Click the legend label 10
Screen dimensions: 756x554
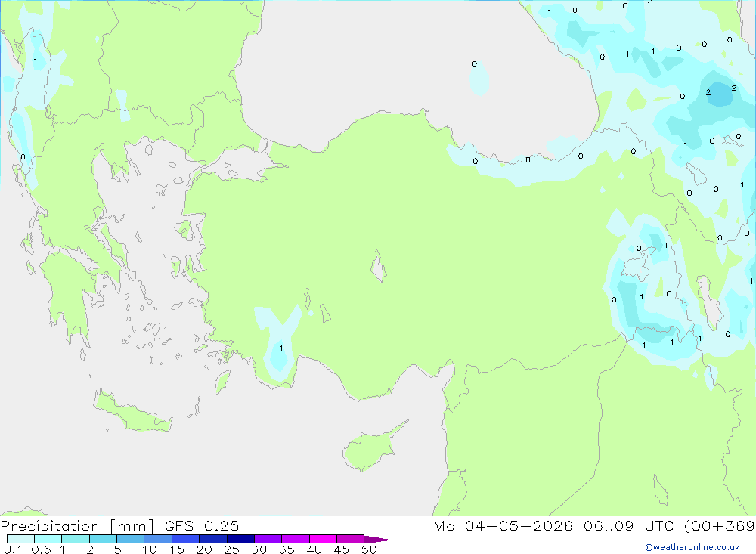pos(150,549)
